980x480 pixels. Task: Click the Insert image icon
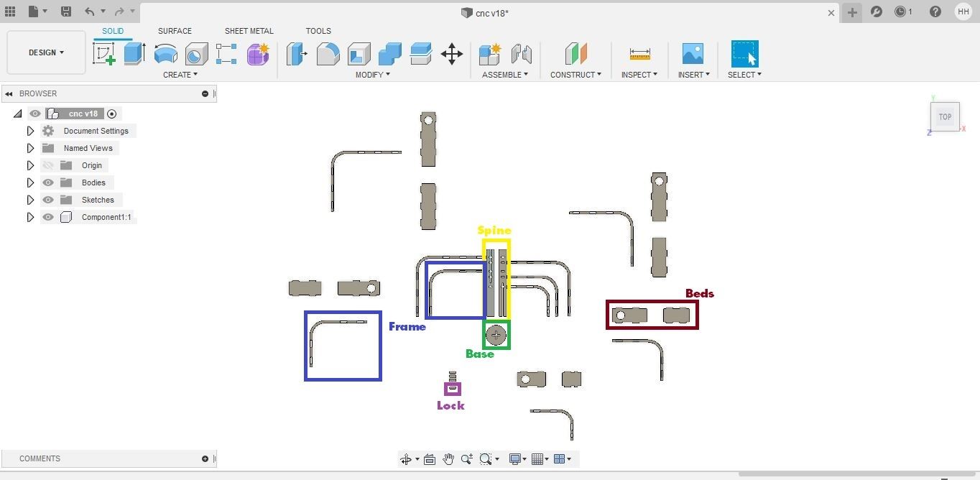[693, 54]
